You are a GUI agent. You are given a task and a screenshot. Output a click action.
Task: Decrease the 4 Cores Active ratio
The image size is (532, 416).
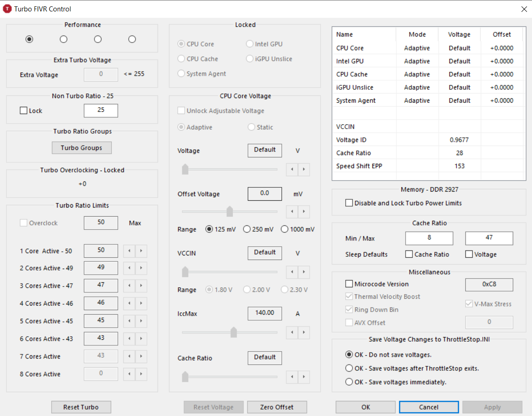point(129,303)
